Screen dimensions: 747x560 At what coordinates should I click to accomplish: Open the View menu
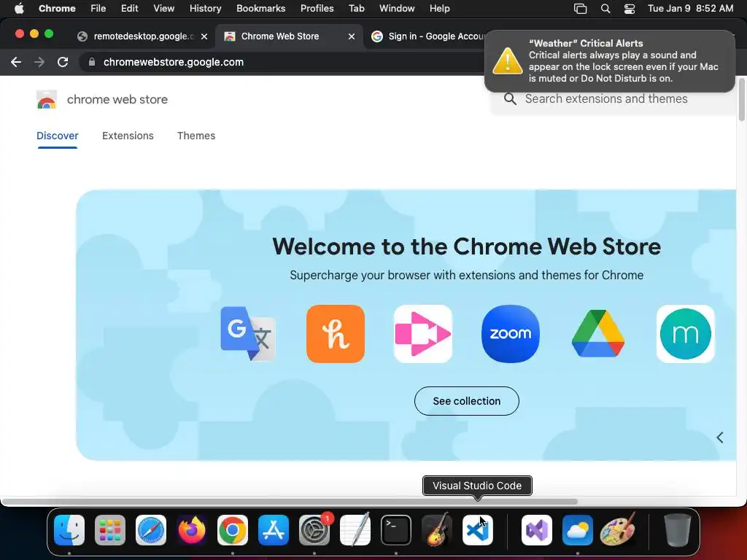pos(164,9)
